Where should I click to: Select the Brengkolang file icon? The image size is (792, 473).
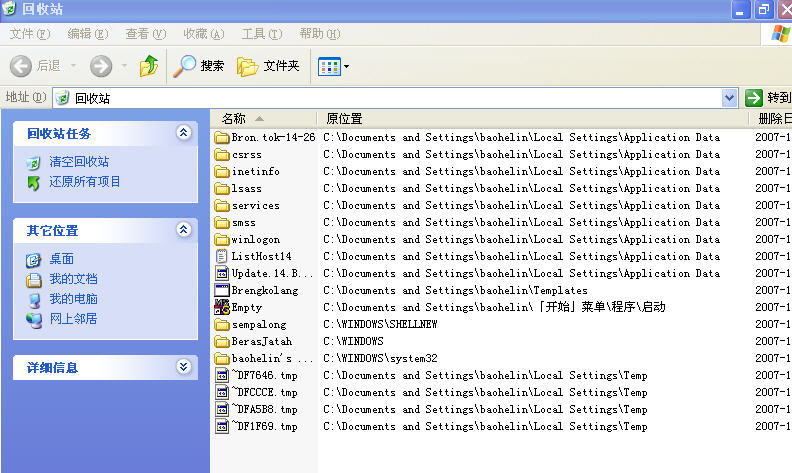222,291
